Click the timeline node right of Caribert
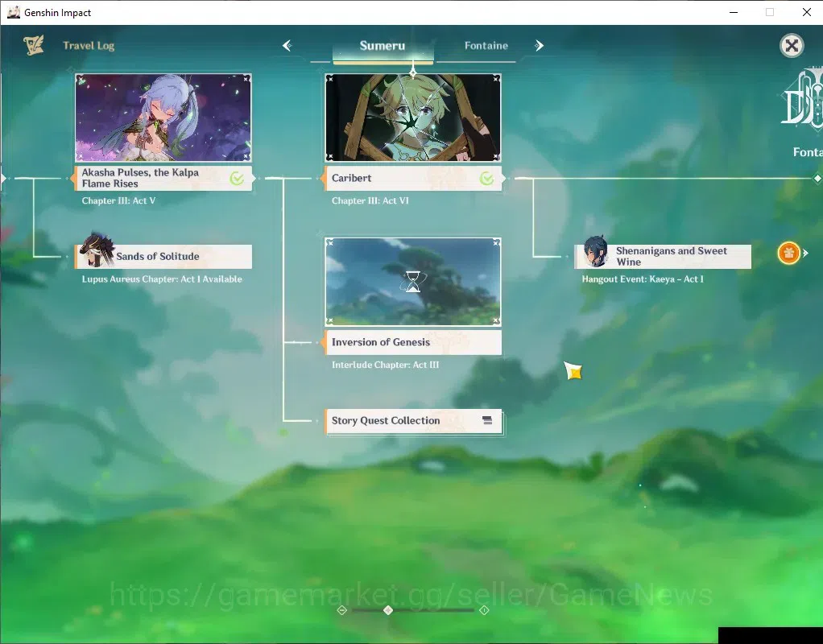823x644 pixels. [x=817, y=179]
